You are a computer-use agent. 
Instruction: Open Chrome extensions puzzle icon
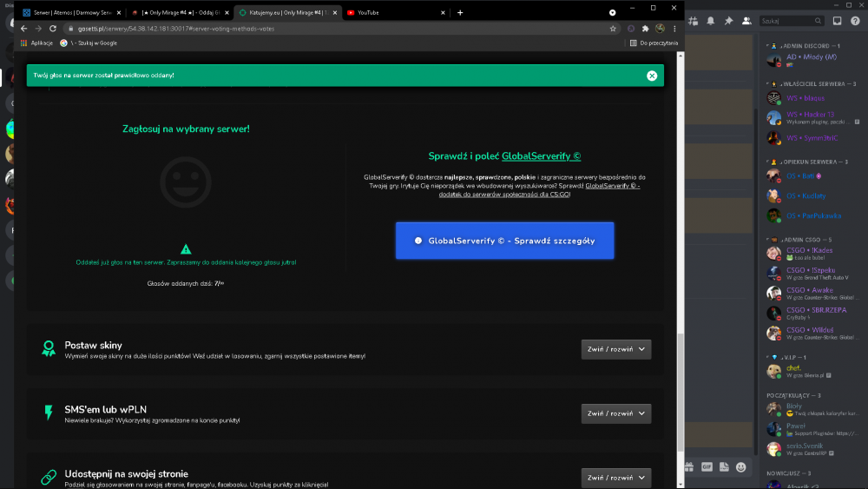(645, 29)
